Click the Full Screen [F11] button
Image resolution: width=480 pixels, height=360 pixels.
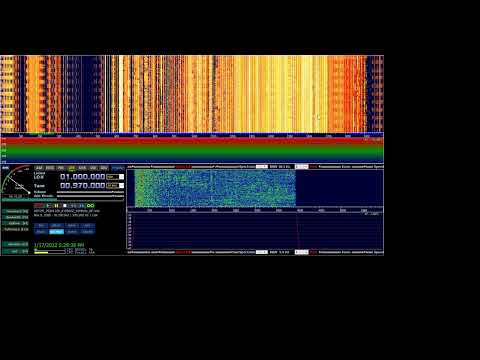coord(15,229)
